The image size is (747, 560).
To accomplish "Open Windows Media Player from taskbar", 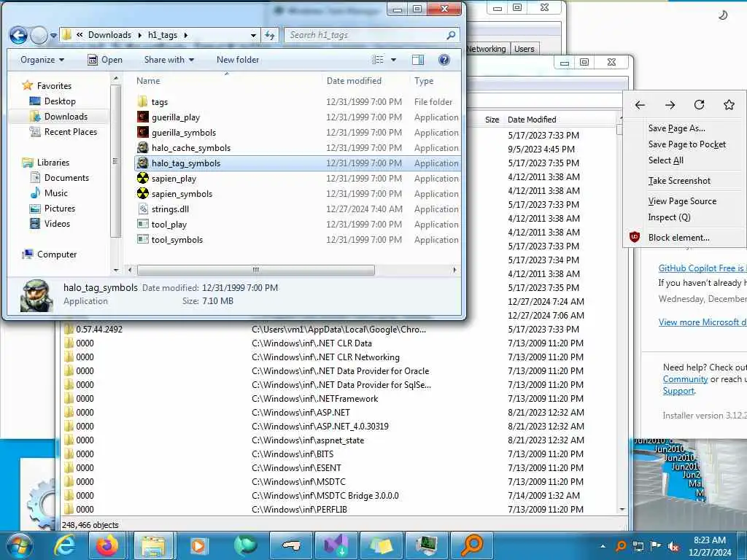I will click(x=198, y=545).
